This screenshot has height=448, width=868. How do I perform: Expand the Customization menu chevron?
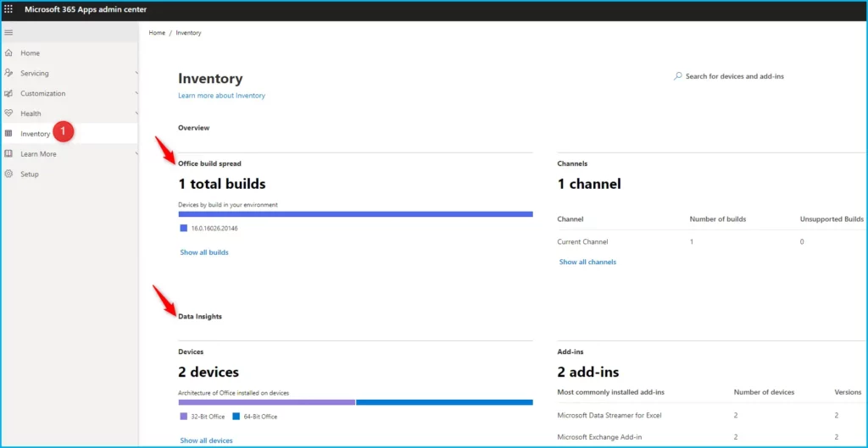point(136,94)
